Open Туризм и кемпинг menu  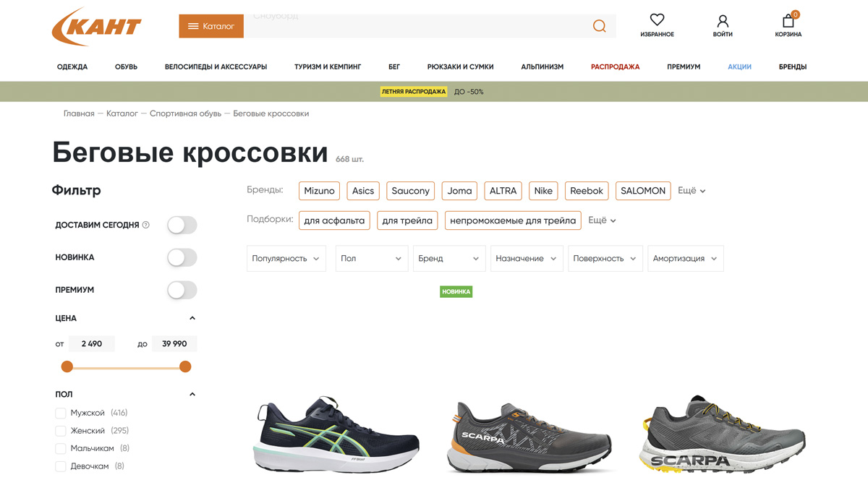click(x=328, y=67)
